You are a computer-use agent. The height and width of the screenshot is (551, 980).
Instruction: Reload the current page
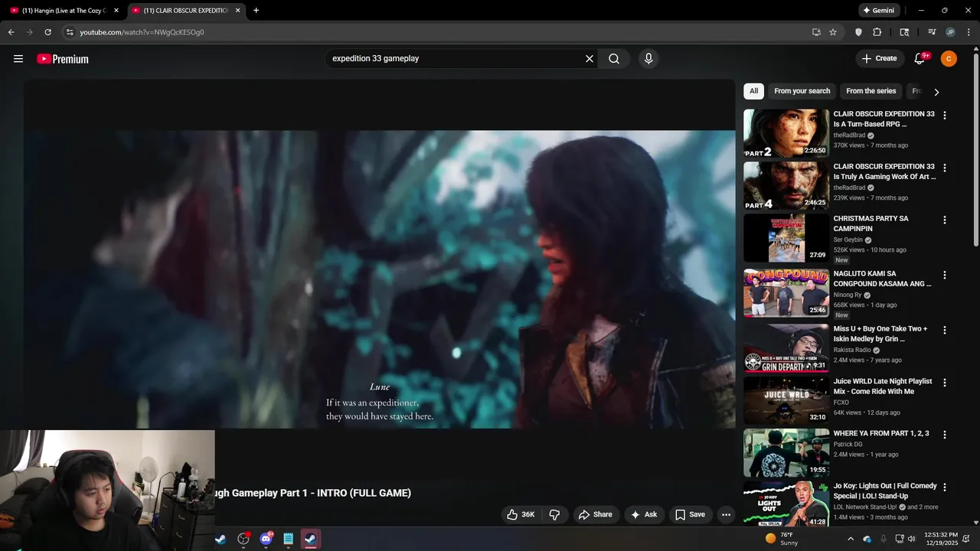pos(47,32)
